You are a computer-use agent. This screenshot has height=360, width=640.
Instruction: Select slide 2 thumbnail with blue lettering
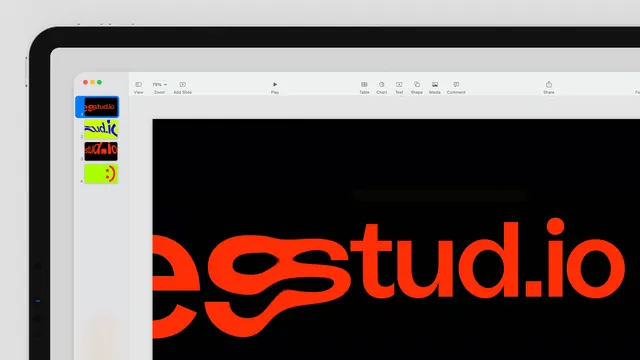click(101, 129)
